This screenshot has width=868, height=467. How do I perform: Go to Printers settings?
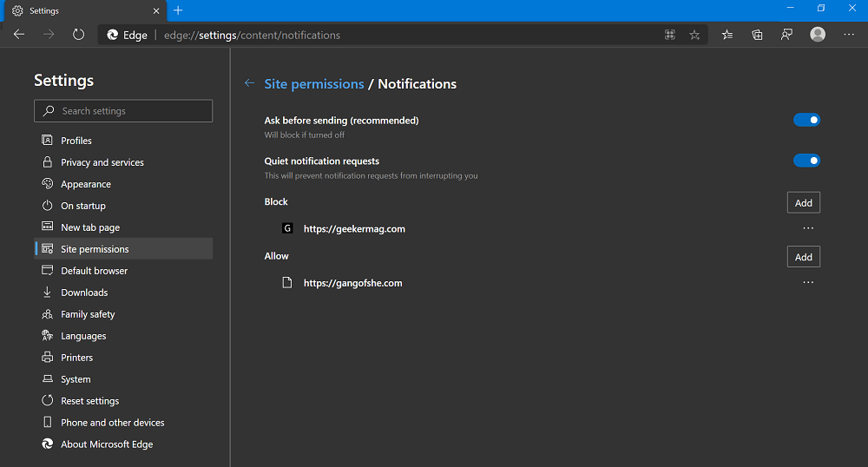coord(123,357)
